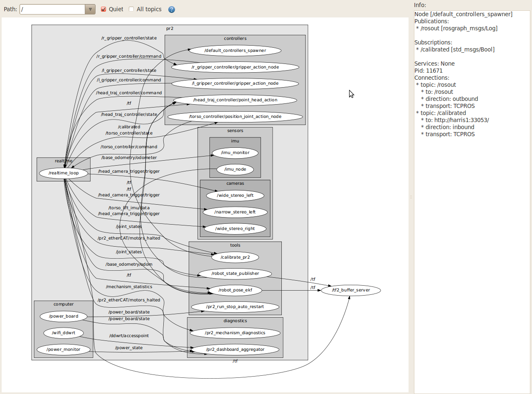532x394 pixels.
Task: Open the Path dropdown arrow
Action: (90, 9)
